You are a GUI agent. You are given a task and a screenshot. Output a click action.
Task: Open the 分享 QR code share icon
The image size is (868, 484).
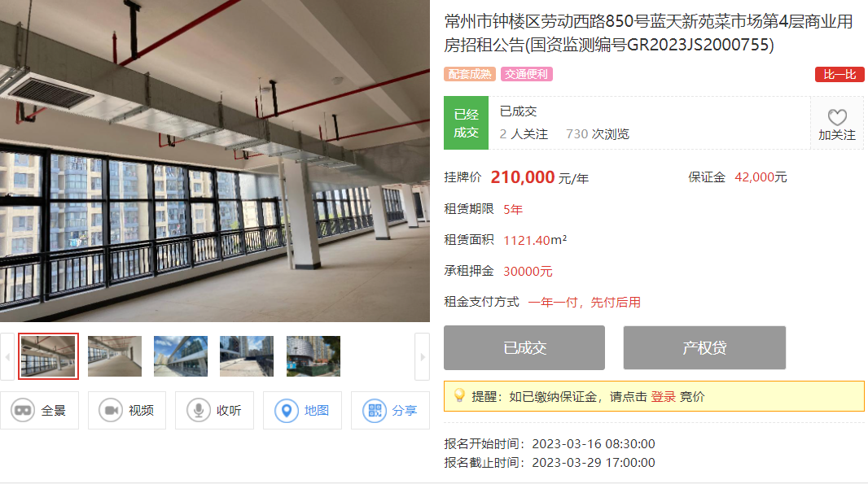(375, 411)
